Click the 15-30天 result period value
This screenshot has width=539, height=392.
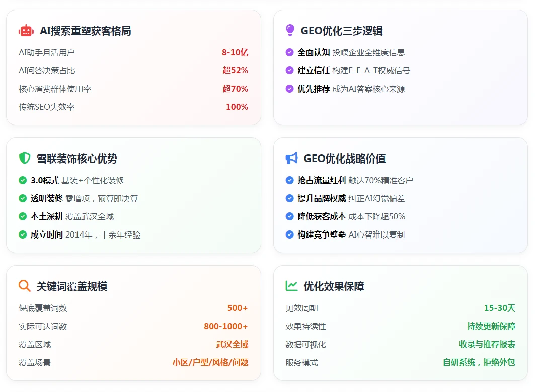[499, 308]
